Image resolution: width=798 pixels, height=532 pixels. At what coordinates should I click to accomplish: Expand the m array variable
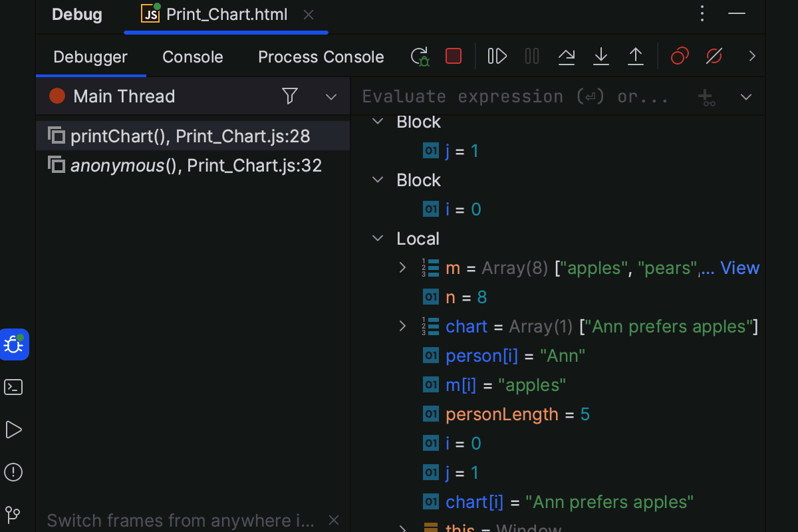(x=402, y=267)
